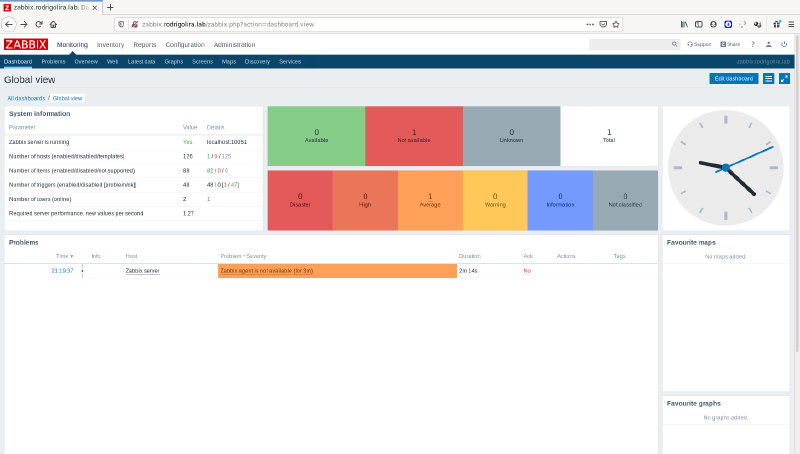Focus the Zabbix search field
This screenshot has height=454, width=800.
click(628, 44)
